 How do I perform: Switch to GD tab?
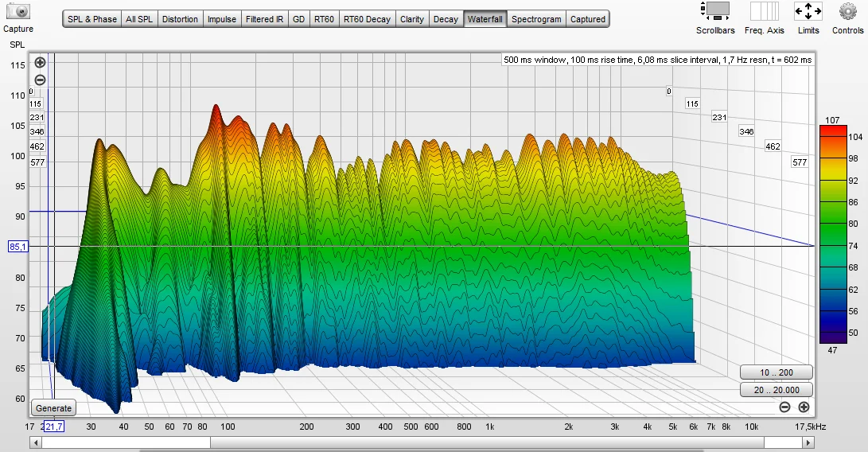pyautogui.click(x=299, y=19)
